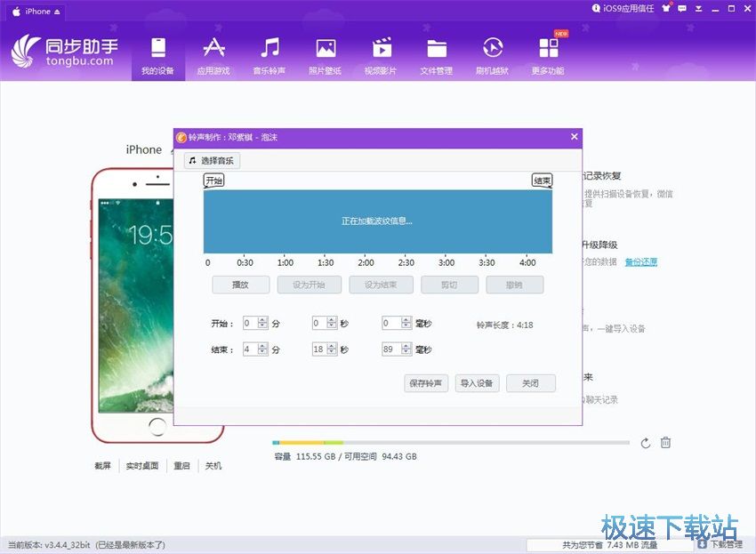Open the 应用游戏 tab

point(213,56)
